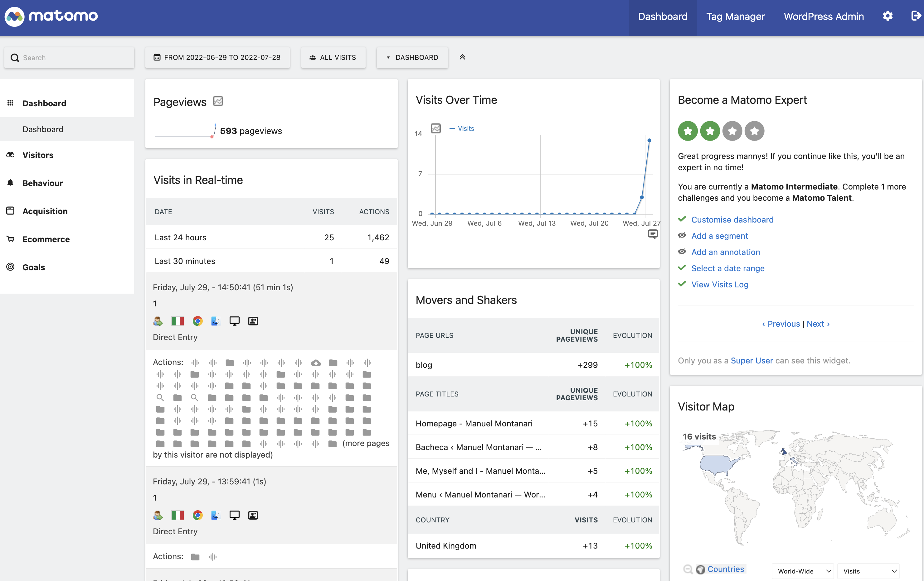Go to Previous challenges page

point(781,324)
